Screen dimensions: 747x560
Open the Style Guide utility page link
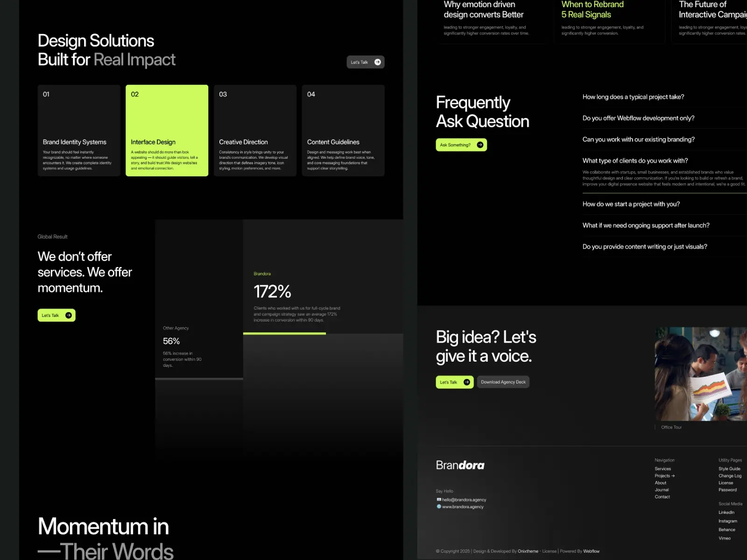coord(729,469)
